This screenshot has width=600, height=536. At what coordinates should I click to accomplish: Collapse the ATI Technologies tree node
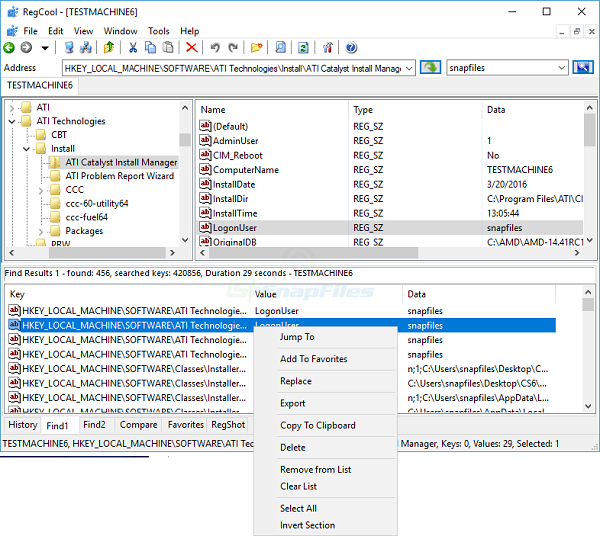tap(13, 121)
